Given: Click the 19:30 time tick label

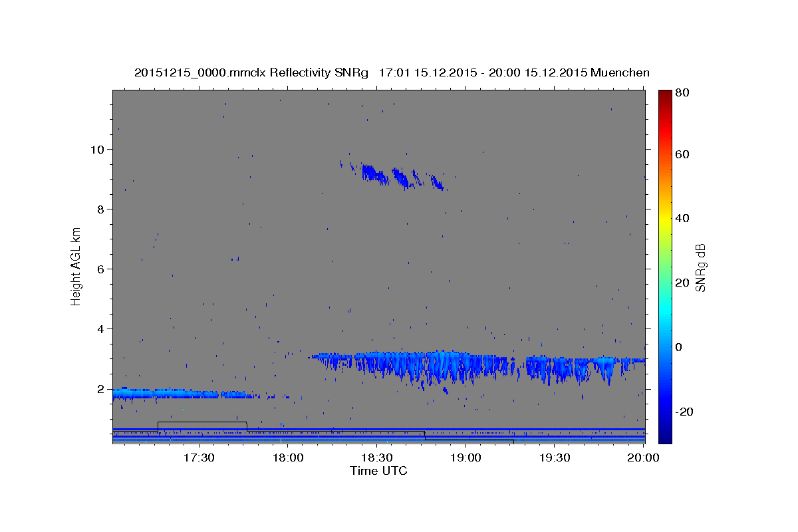Looking at the screenshot, I should coord(555,458).
